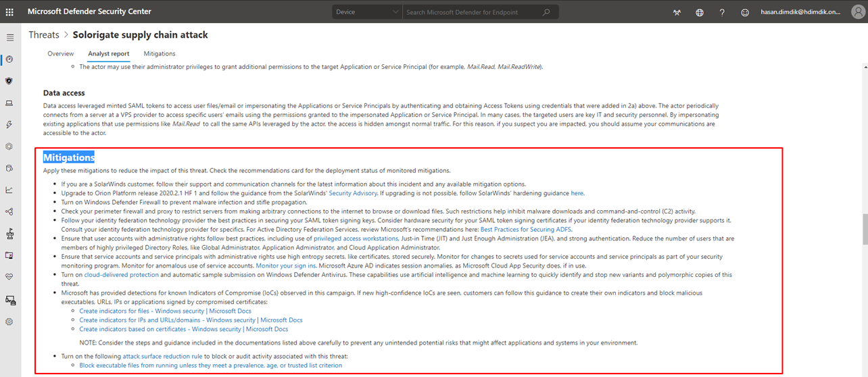Open the Dashboards gauge icon in sidebar
Image resolution: width=868 pixels, height=377 pixels.
(9, 59)
